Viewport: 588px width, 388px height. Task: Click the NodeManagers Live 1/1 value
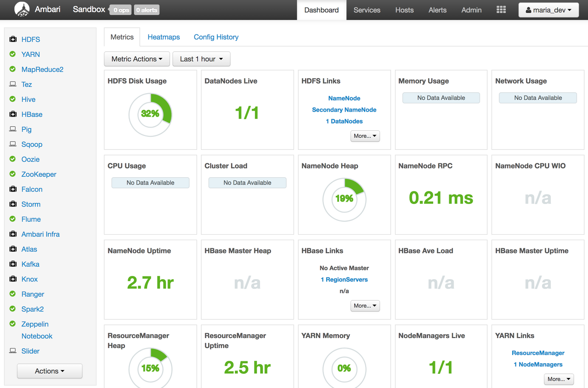point(441,368)
